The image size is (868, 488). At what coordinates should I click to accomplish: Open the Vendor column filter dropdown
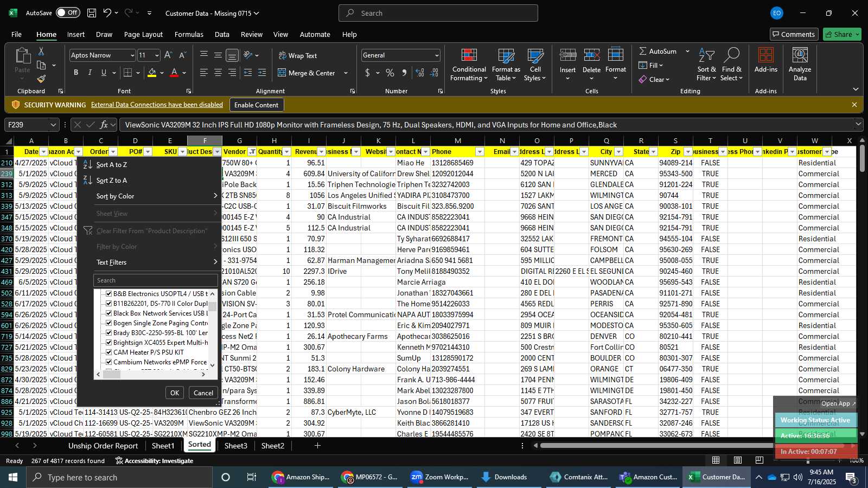252,152
